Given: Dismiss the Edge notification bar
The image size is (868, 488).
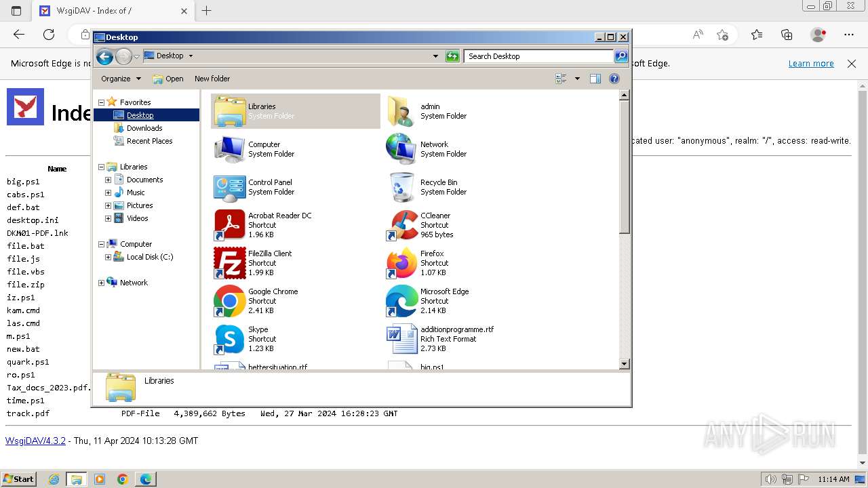Looking at the screenshot, I should [x=852, y=63].
